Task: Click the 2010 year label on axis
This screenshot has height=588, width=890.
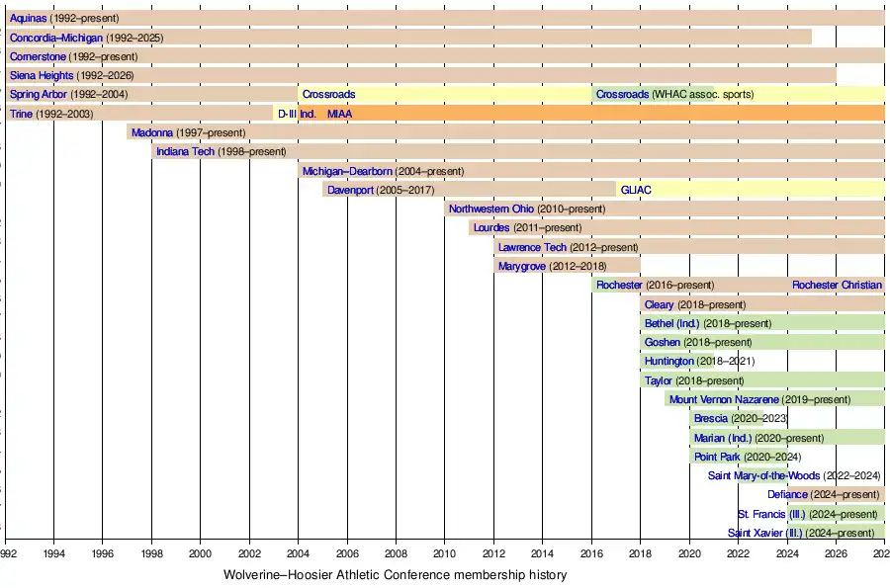Action: (x=444, y=554)
